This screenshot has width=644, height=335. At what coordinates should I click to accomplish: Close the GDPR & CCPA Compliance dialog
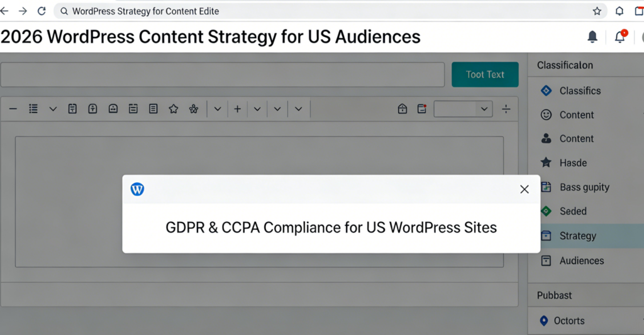524,189
